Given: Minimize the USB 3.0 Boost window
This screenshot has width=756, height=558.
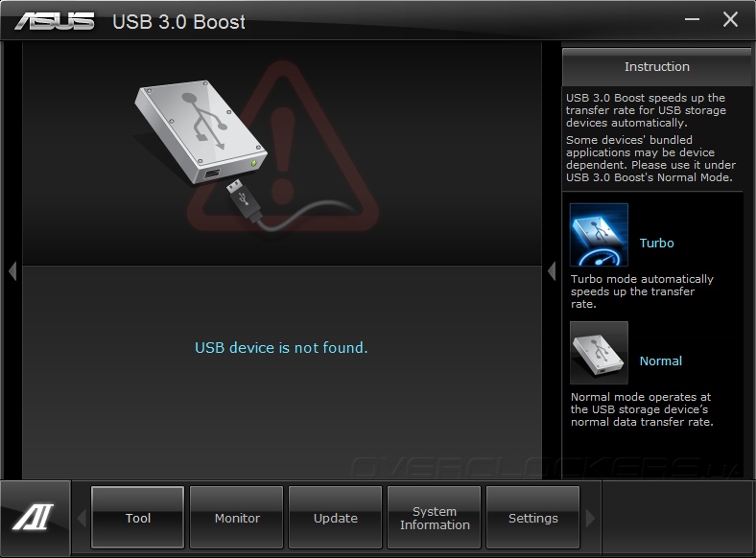Looking at the screenshot, I should point(692,20).
